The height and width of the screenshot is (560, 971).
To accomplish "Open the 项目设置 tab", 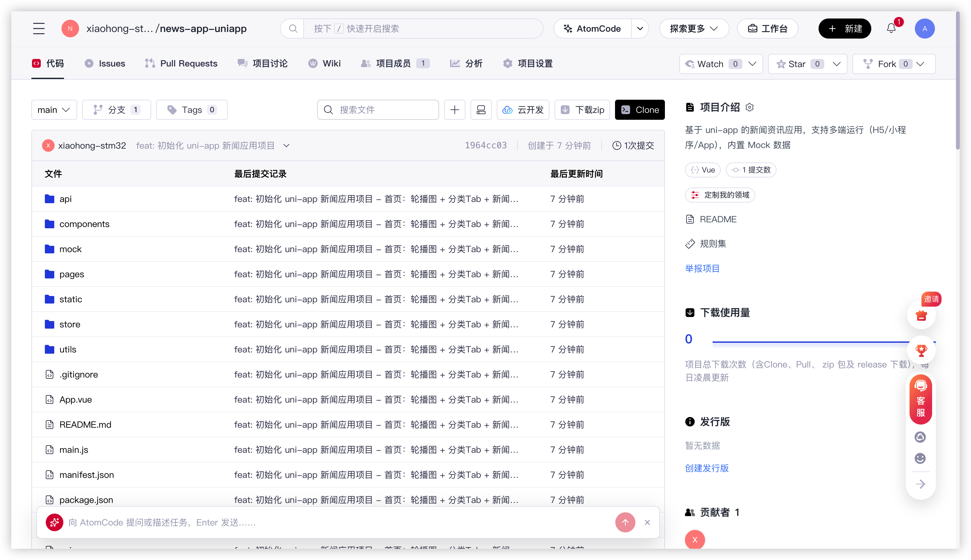I will 528,63.
